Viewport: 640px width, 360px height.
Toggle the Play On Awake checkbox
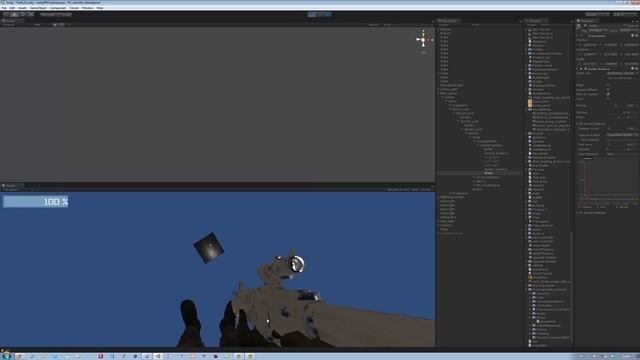[608, 94]
